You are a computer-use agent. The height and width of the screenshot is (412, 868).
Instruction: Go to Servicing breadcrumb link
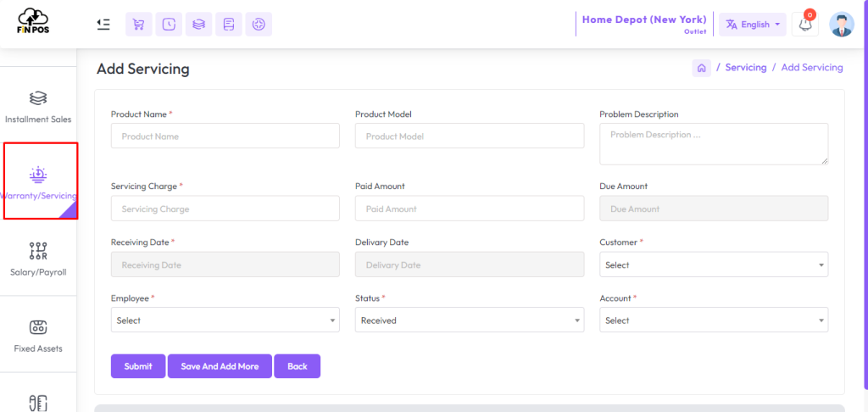[x=746, y=68]
